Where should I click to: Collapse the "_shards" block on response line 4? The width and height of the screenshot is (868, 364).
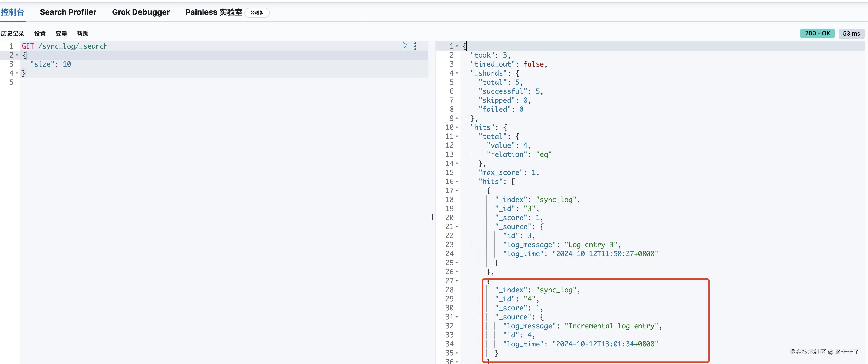tap(457, 73)
